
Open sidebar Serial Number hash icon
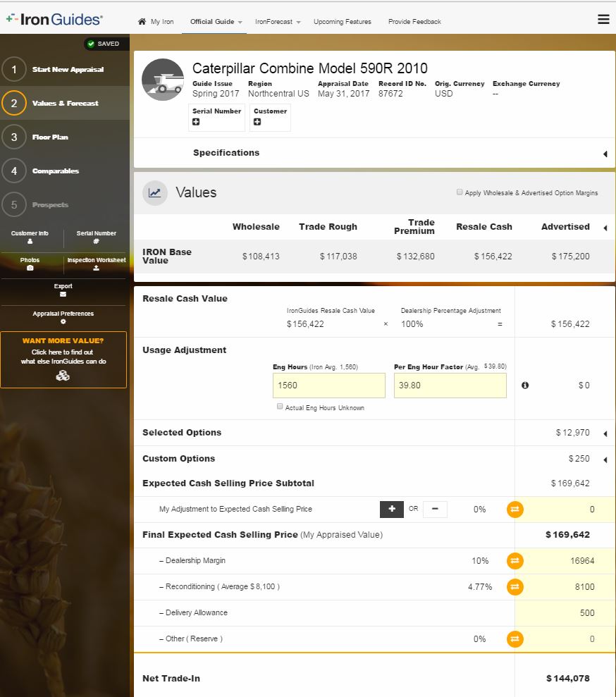click(x=96, y=241)
